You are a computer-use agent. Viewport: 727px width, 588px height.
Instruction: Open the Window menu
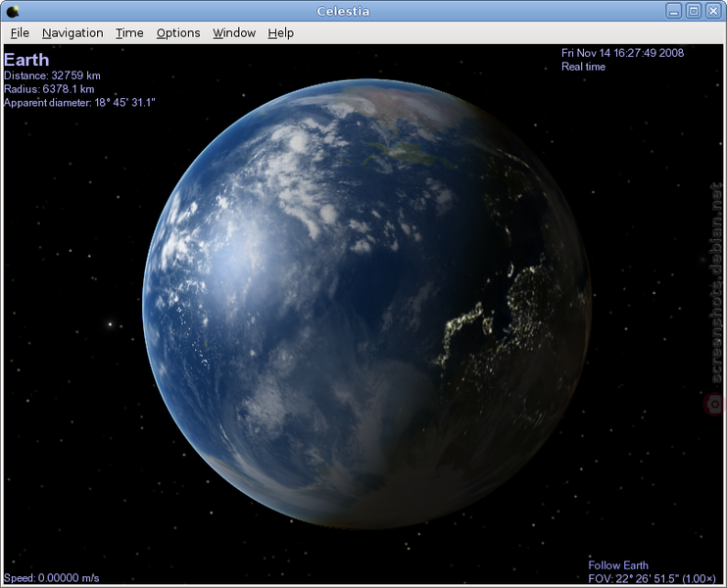(x=234, y=33)
